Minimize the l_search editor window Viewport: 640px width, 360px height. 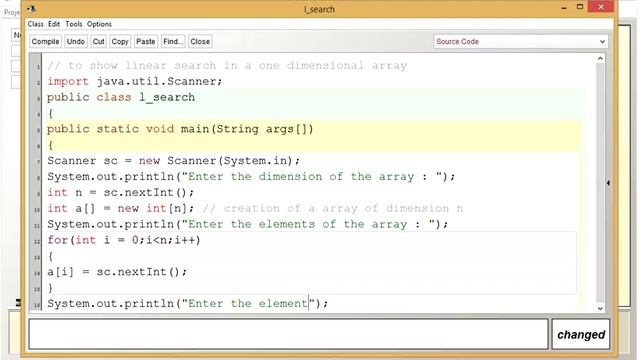(564, 7)
